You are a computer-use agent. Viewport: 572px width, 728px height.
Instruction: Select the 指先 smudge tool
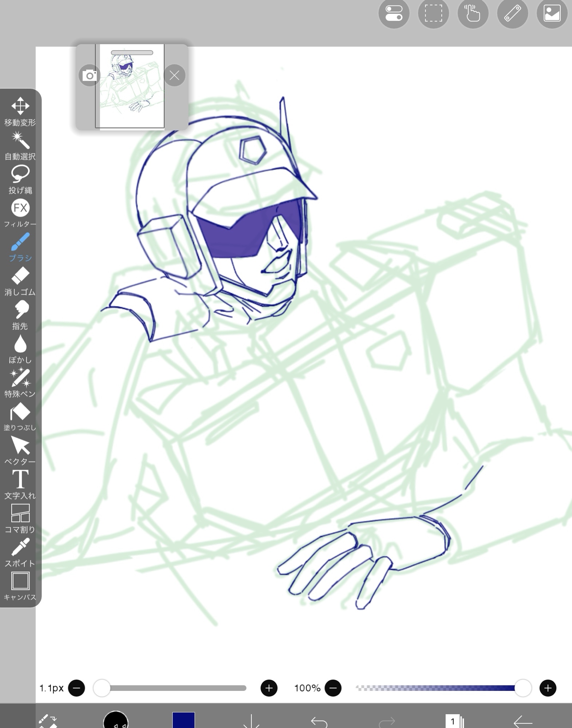(20, 314)
